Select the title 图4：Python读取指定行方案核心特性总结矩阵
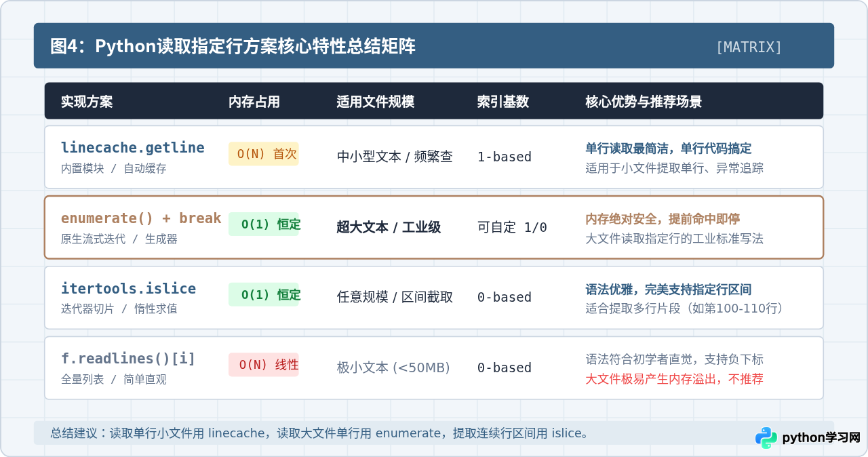Screen dimensions: 868x457 tap(233, 46)
